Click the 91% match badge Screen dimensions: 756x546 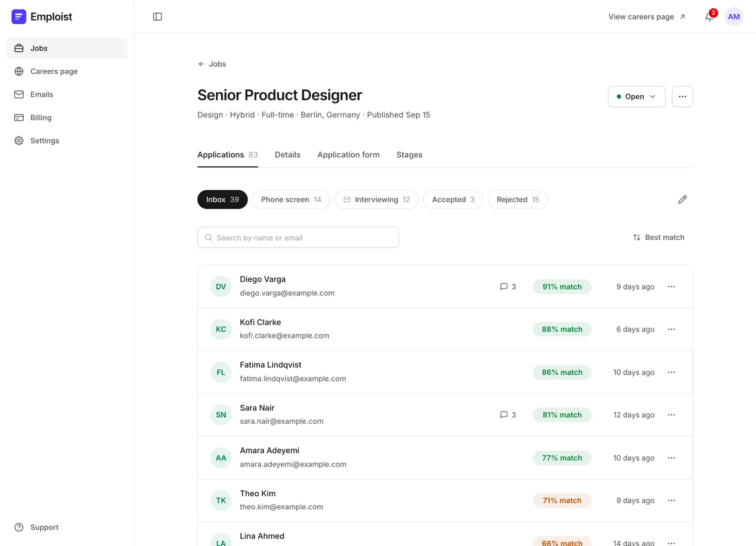(562, 287)
